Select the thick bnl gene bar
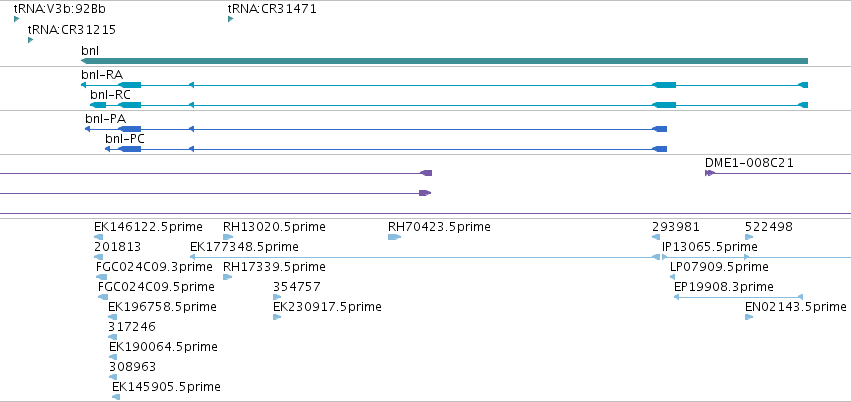The height and width of the screenshot is (402, 851). point(444,61)
